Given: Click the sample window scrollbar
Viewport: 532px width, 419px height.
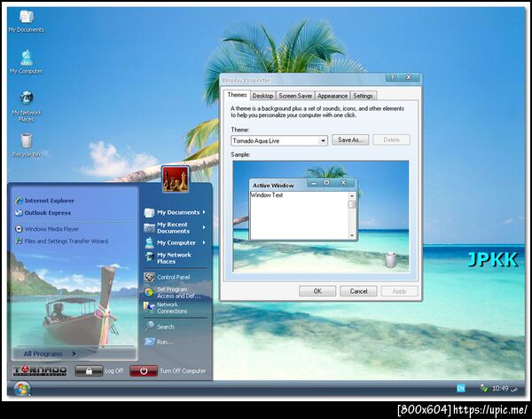Looking at the screenshot, I should pos(352,216).
